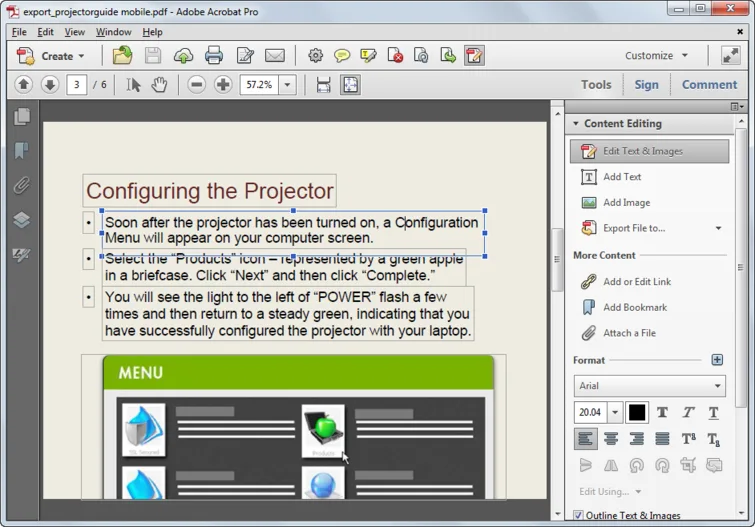
Task: Toggle Outline Text & Images checkbox
Action: 578,515
